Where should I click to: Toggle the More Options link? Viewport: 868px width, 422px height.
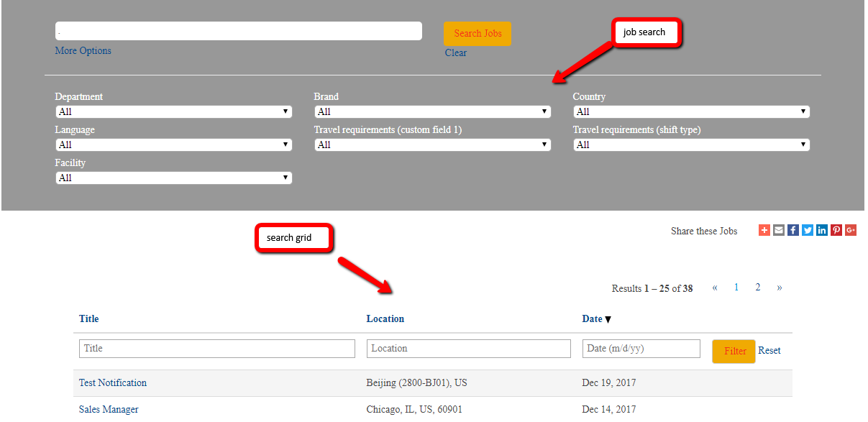click(x=83, y=50)
